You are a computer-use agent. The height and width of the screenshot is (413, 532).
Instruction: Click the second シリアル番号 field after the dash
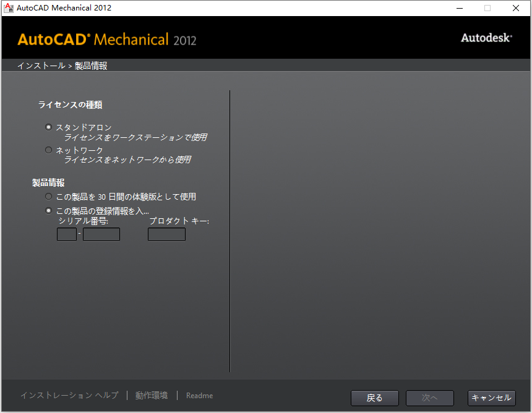[101, 234]
